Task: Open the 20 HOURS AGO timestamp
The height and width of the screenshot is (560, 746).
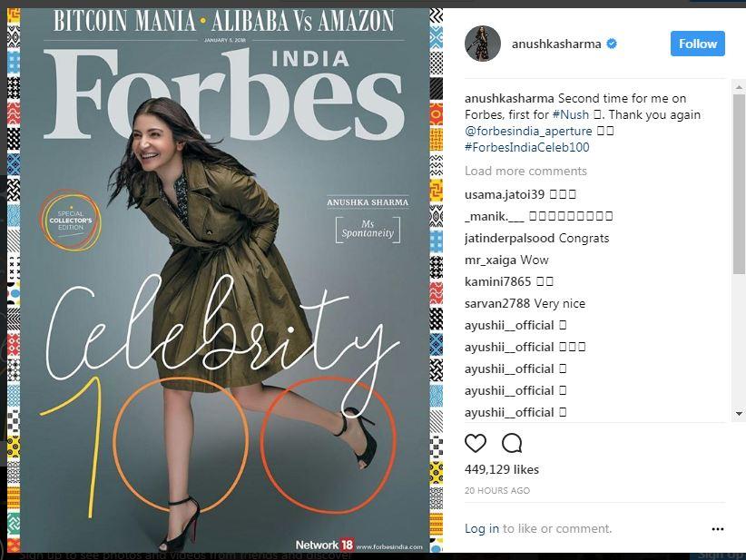Action: pos(496,490)
